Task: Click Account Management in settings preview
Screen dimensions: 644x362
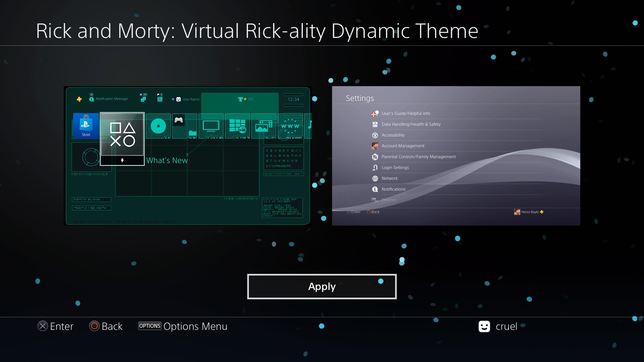Action: tap(402, 146)
